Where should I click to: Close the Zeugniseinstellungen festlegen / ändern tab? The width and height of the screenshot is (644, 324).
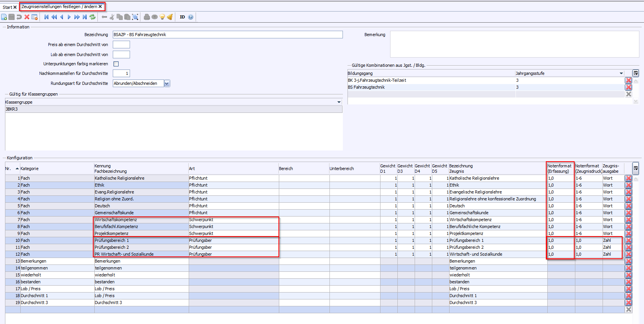(x=100, y=7)
